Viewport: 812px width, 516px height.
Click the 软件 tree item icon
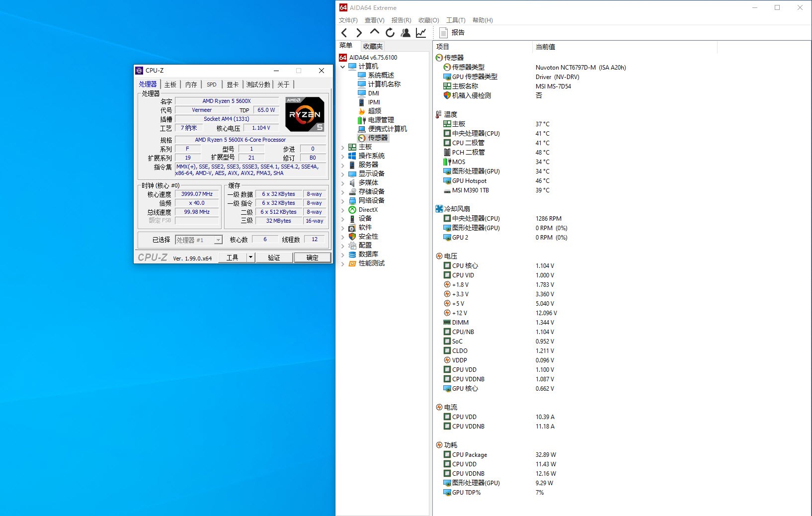coord(352,228)
